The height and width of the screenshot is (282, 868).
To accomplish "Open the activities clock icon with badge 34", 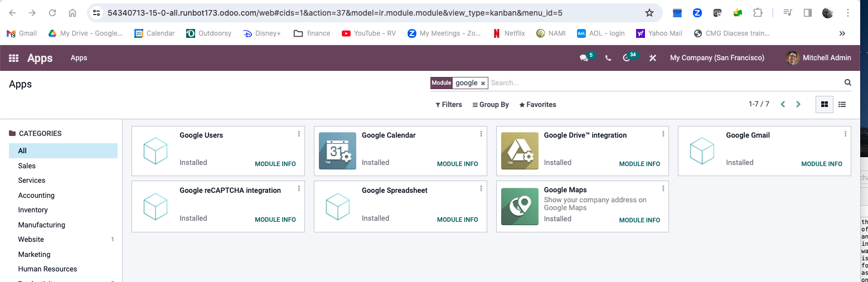I will [627, 58].
